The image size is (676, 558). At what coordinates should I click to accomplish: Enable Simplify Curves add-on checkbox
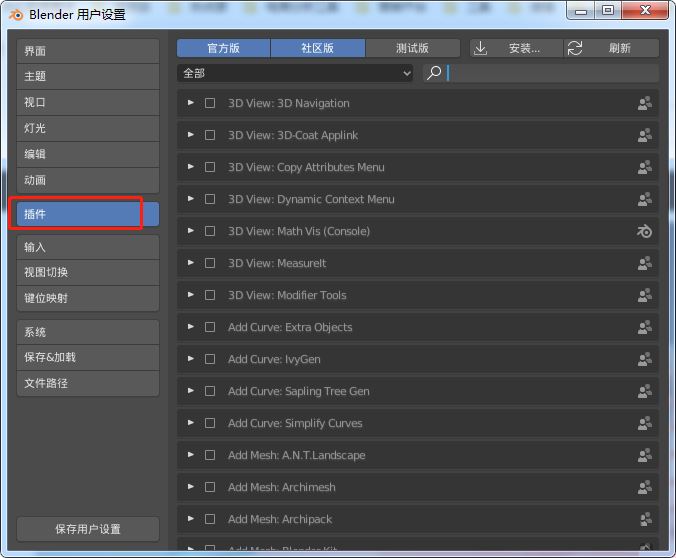tap(210, 423)
